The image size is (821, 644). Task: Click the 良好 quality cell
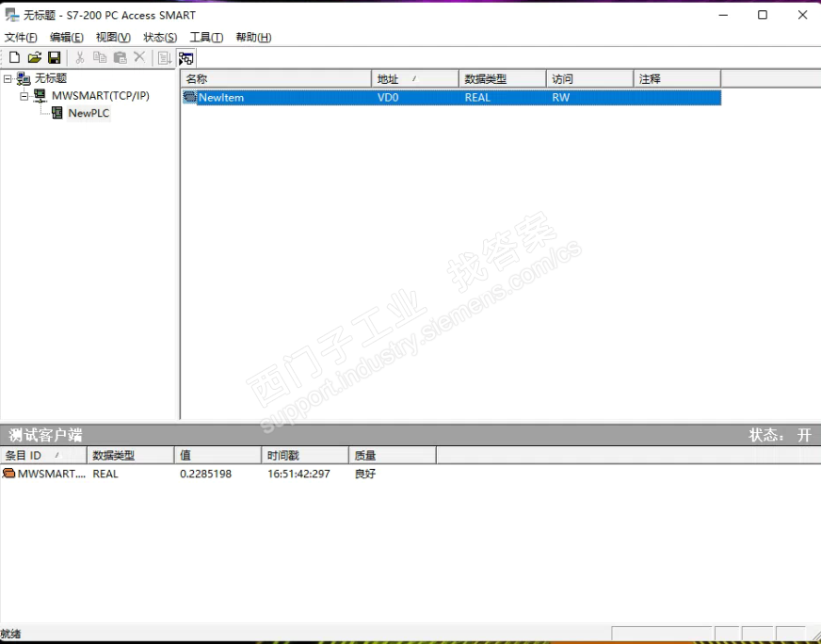[365, 474]
